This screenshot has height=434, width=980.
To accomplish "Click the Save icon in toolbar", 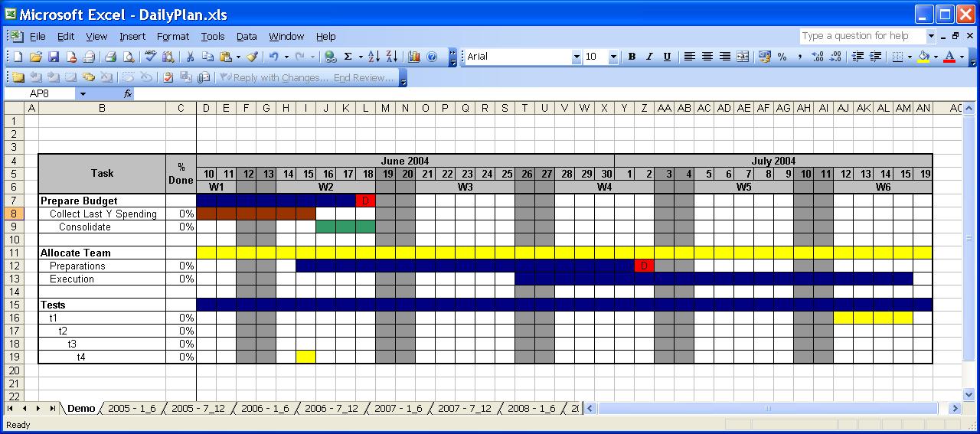I will 54,57.
